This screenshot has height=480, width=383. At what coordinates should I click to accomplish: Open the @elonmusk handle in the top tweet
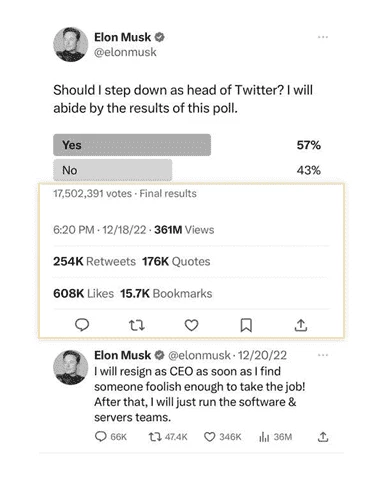125,52
